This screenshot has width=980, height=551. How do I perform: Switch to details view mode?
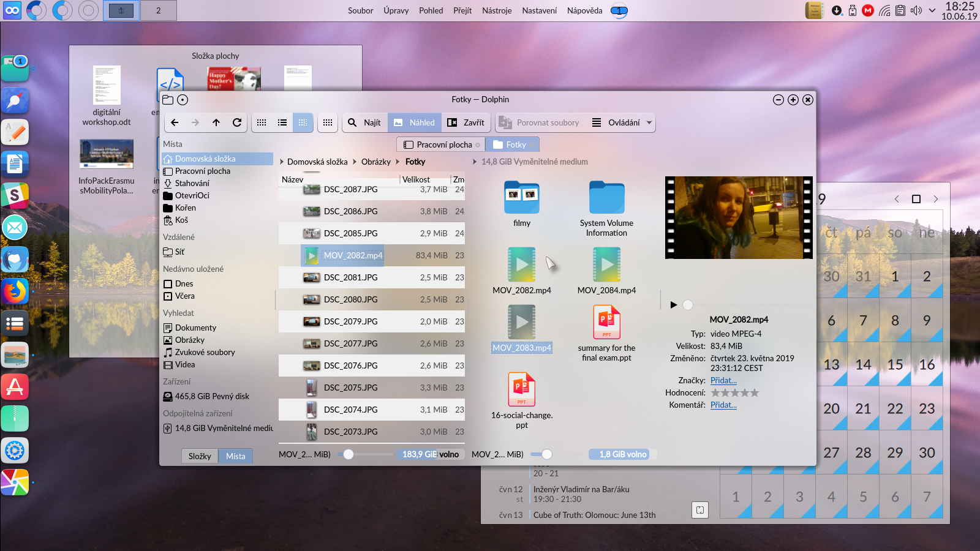282,122
